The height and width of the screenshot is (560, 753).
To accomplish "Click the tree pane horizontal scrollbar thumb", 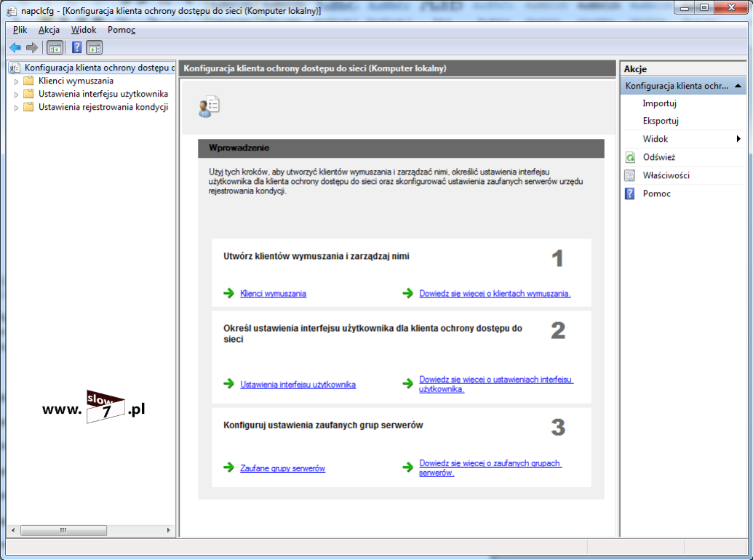I will (x=63, y=530).
